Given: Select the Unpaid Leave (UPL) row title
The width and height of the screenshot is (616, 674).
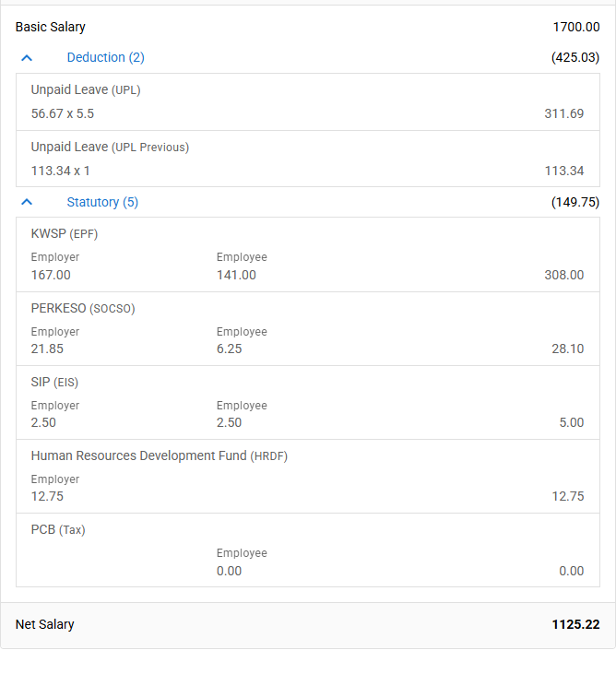Looking at the screenshot, I should (86, 90).
